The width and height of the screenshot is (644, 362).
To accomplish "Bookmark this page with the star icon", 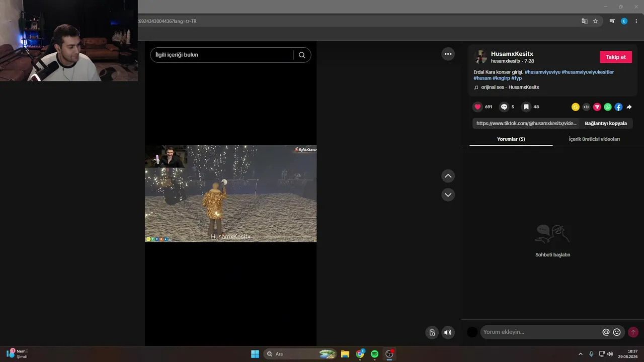I will pos(595,21).
